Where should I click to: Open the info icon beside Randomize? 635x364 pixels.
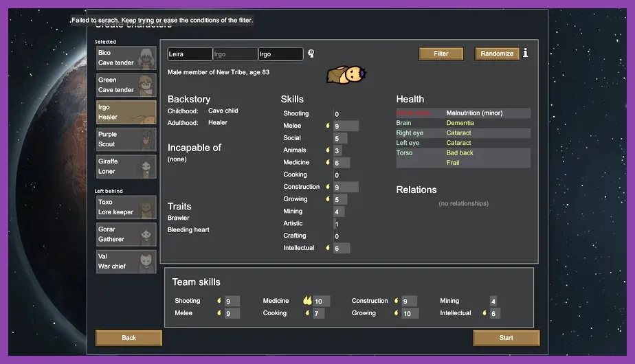click(x=525, y=53)
